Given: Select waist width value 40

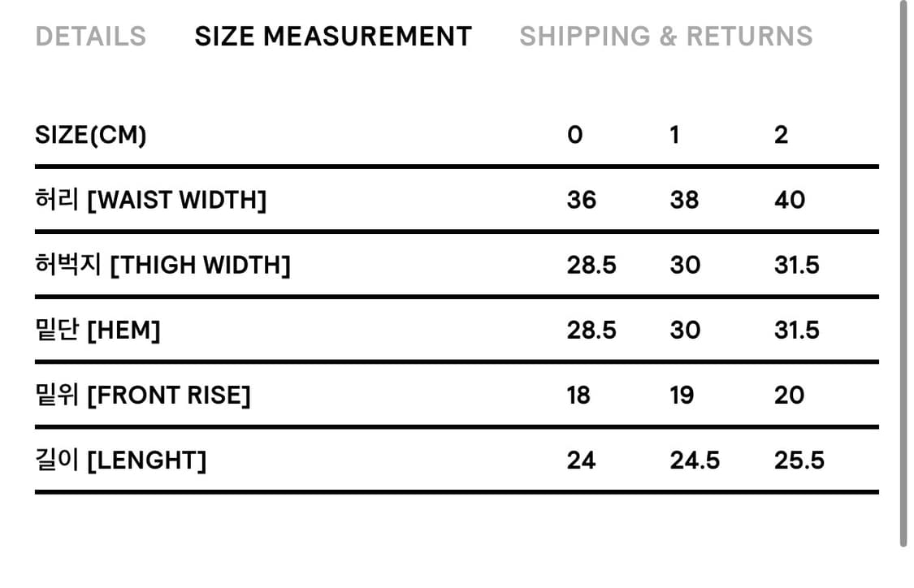Looking at the screenshot, I should (790, 200).
